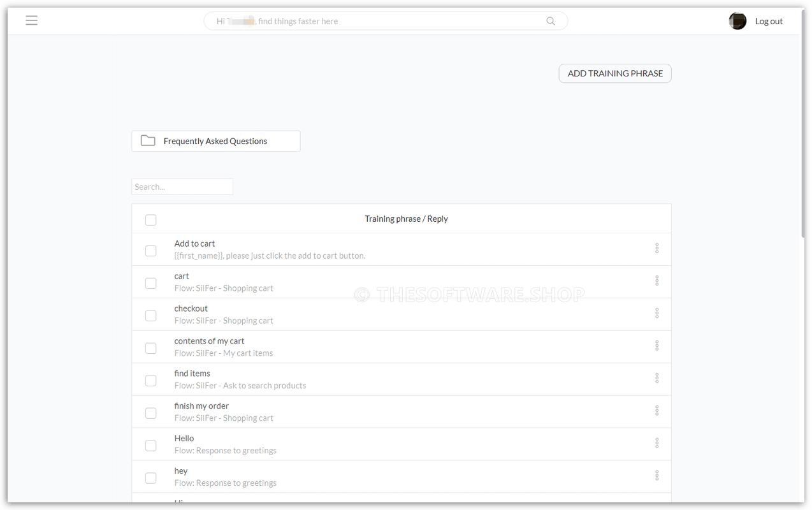Check the checkbox next to "cart"
This screenshot has height=510, width=812.
pos(150,283)
